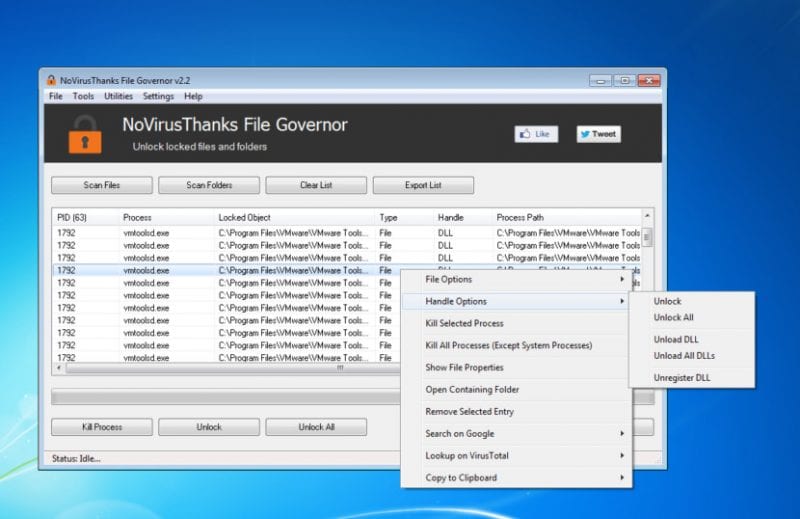800x519 pixels.
Task: Click the vertical scrollbar up arrow
Action: 647,216
